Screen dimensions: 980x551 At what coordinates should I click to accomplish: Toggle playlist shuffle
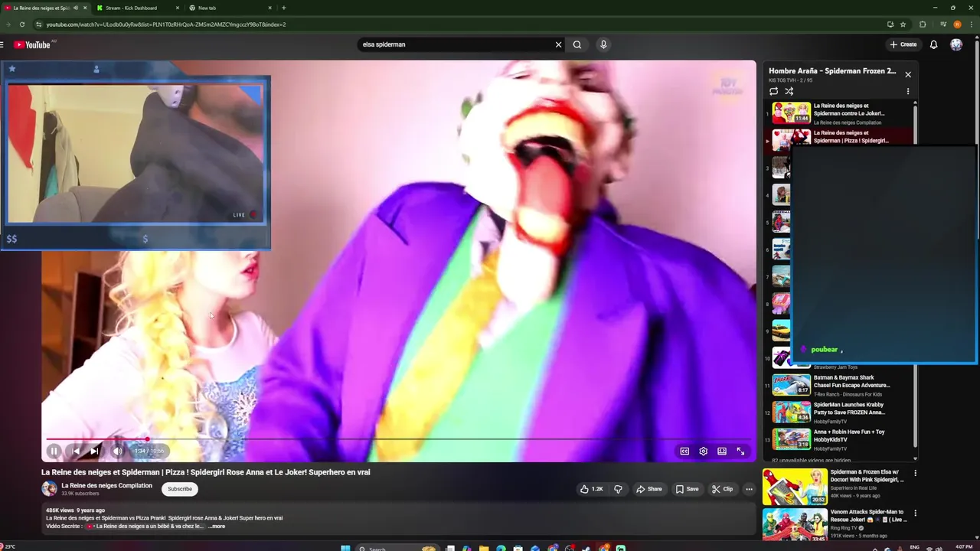pyautogui.click(x=789, y=91)
